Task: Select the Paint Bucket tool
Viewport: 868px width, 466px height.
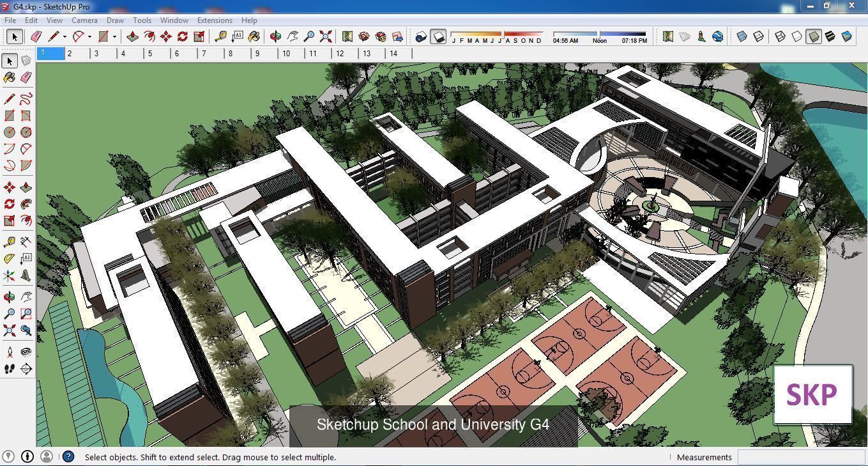Action: (10, 77)
